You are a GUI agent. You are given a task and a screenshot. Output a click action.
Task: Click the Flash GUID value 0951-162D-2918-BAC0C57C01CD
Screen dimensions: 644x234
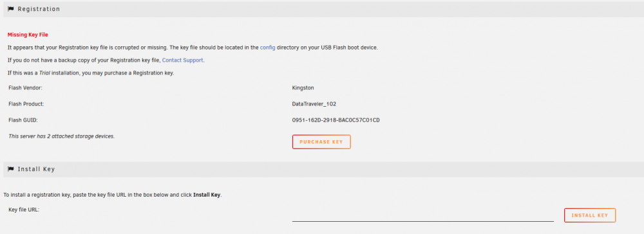(x=336, y=120)
